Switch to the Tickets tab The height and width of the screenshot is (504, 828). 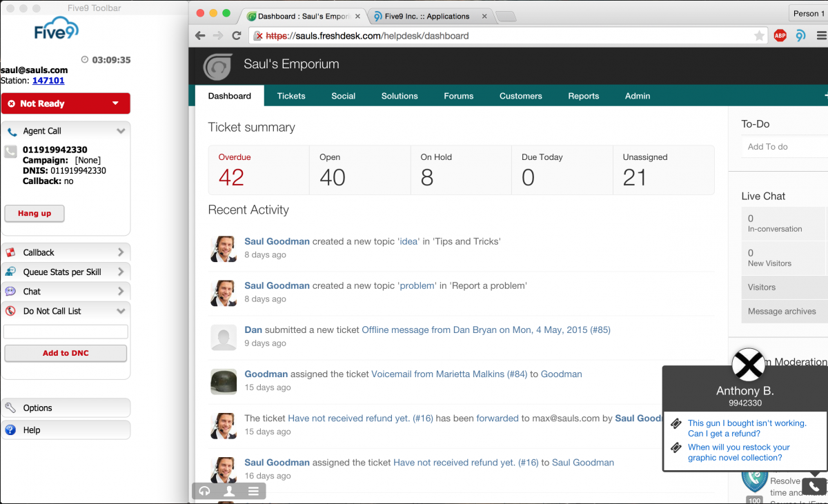(291, 96)
